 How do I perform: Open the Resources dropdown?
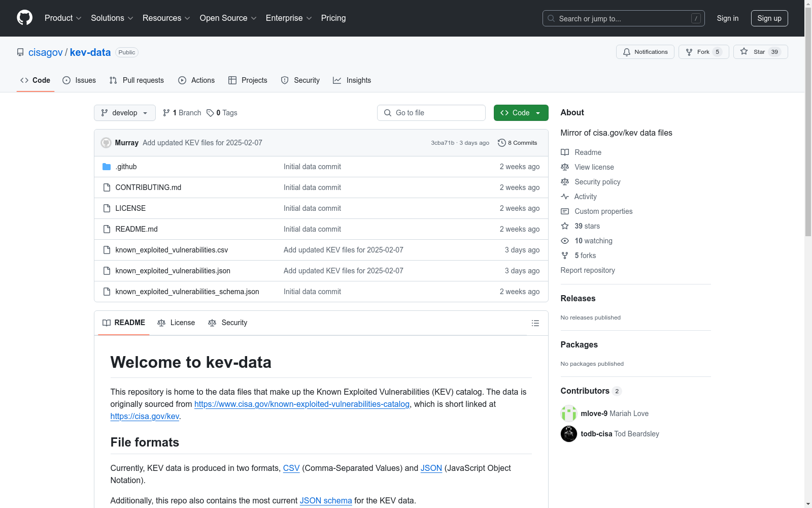tap(166, 18)
